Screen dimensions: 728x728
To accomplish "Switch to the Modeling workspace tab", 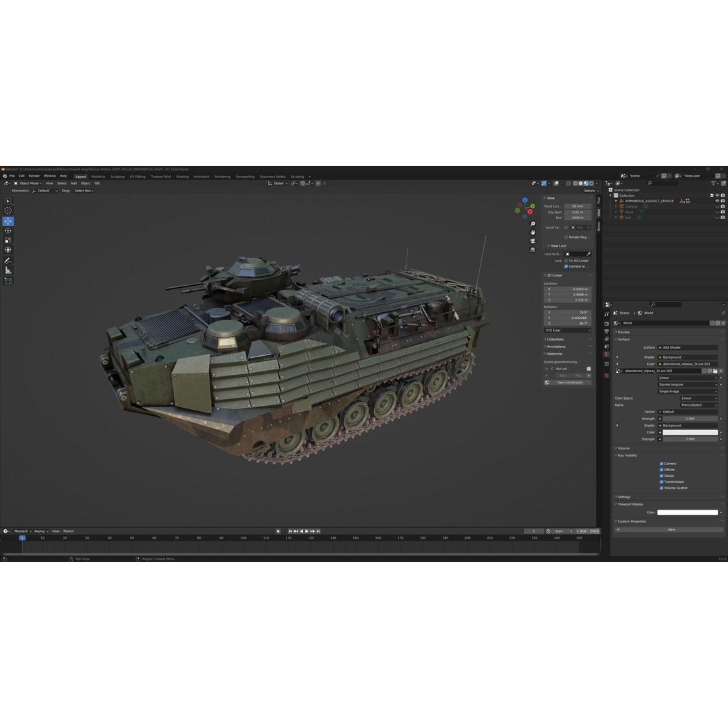I will coord(98,177).
